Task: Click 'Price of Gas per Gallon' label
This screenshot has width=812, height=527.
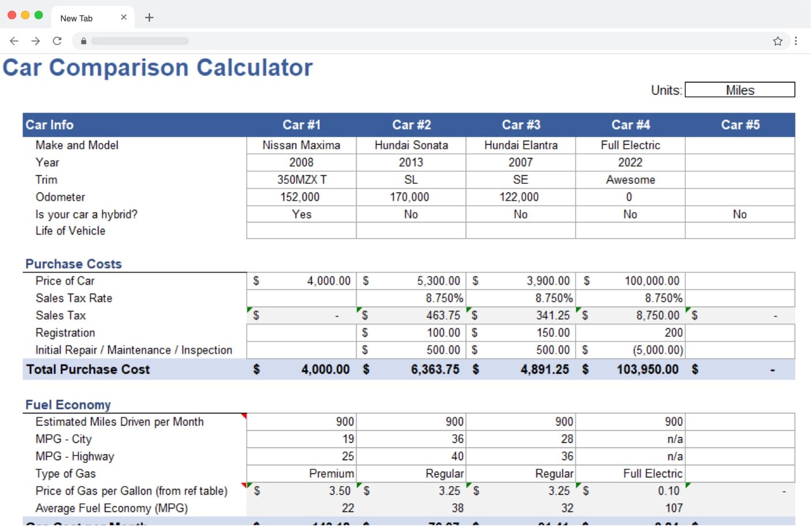Action: tap(131, 491)
